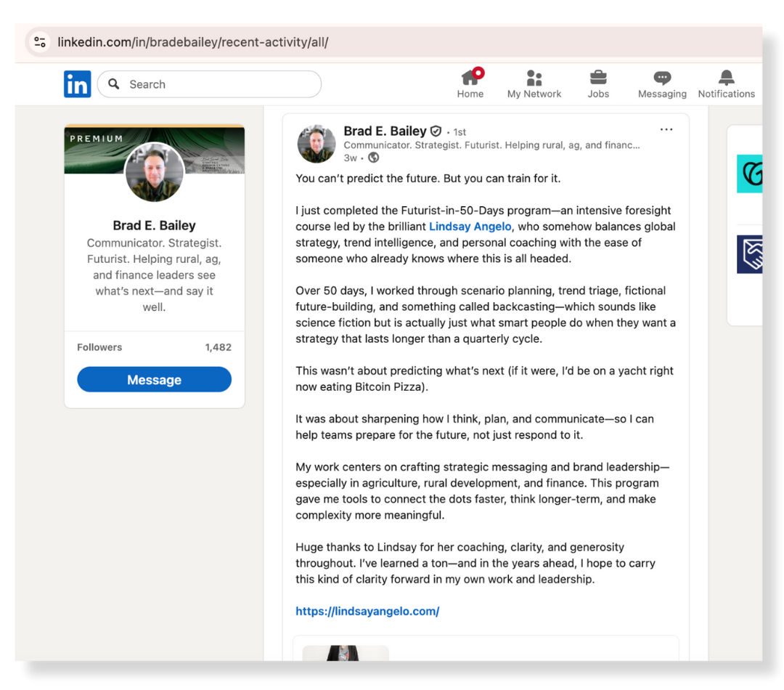This screenshot has height=690, width=784.
Task: Click the PREMIUM banner label
Action: [x=96, y=139]
